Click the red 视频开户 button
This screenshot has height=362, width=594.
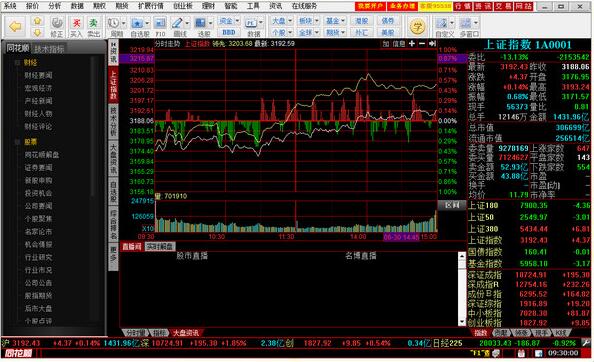[x=370, y=6]
